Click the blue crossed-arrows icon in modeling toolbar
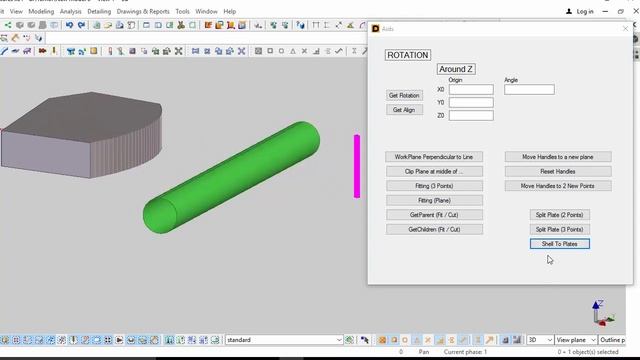This screenshot has width=640, height=360. click(242, 51)
